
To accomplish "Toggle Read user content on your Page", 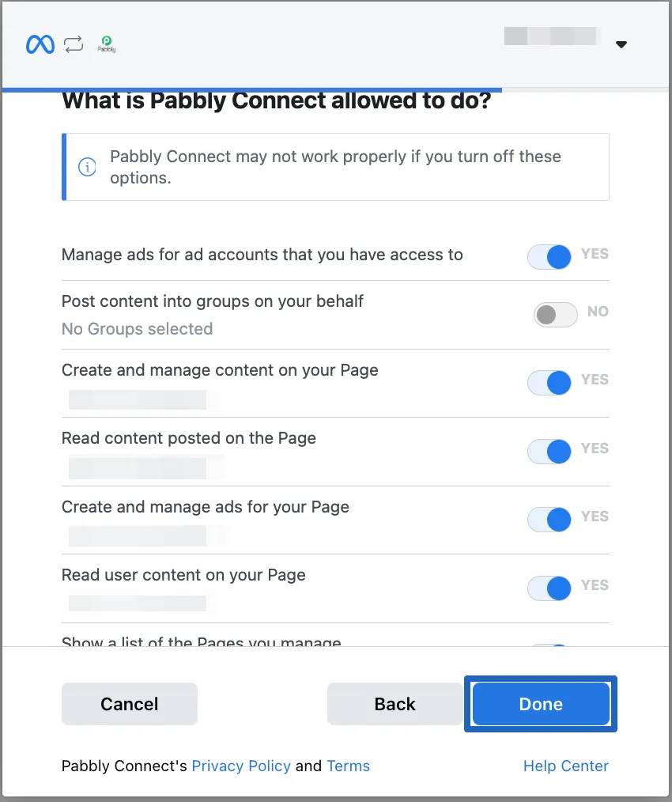I will (549, 588).
